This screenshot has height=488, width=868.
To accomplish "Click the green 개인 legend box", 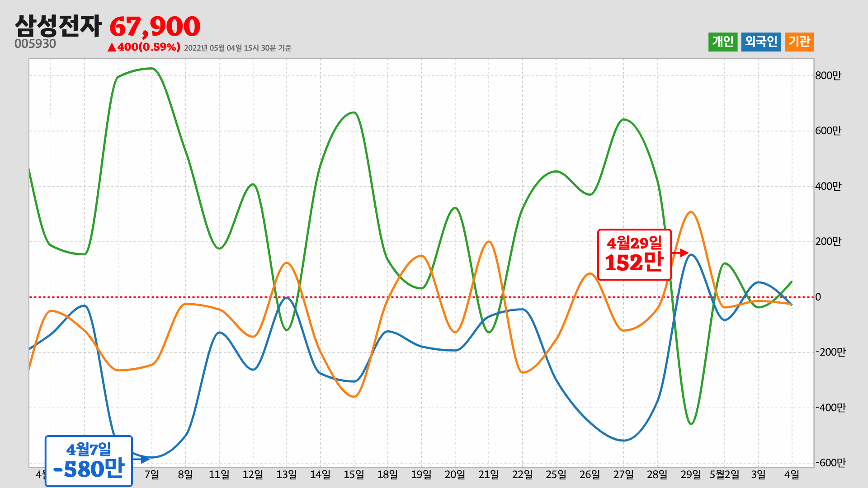I will [723, 42].
